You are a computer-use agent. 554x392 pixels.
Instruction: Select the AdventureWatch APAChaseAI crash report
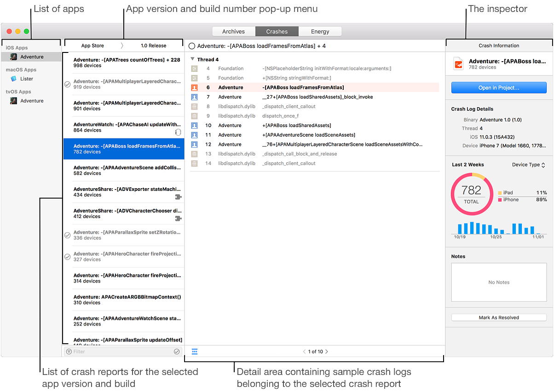(124, 127)
